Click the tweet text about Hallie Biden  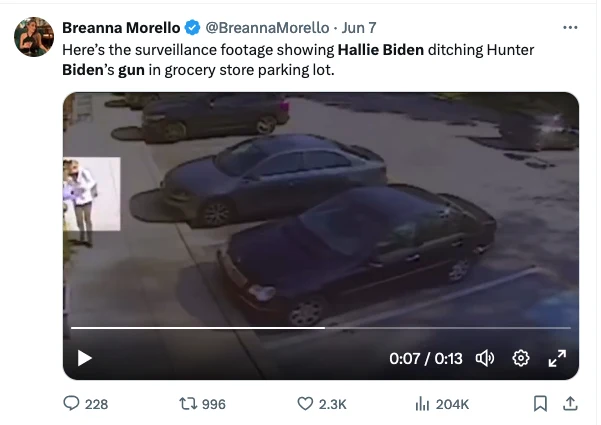tap(298, 60)
